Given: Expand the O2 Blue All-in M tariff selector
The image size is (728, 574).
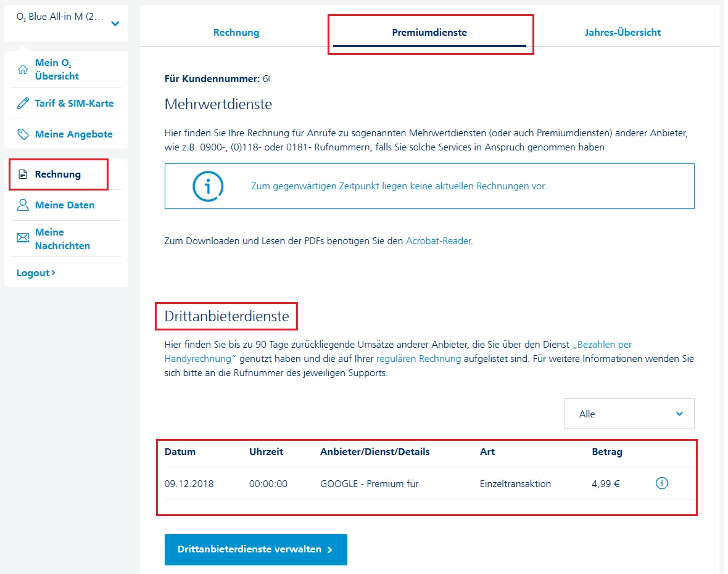Looking at the screenshot, I should click(115, 23).
